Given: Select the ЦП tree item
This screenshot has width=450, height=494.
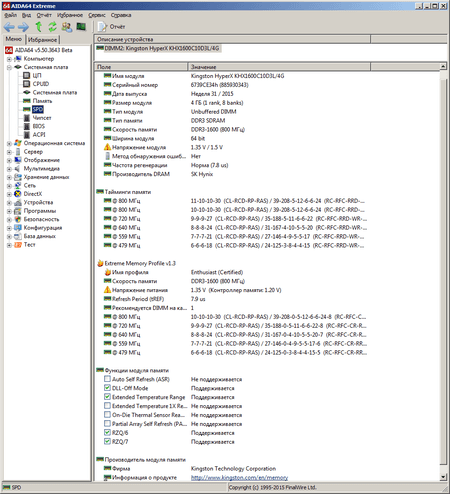Looking at the screenshot, I should pos(37,75).
